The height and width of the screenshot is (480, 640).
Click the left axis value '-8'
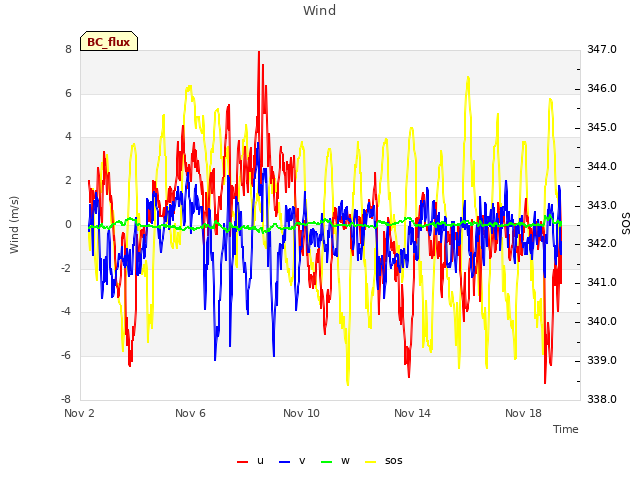67,399
